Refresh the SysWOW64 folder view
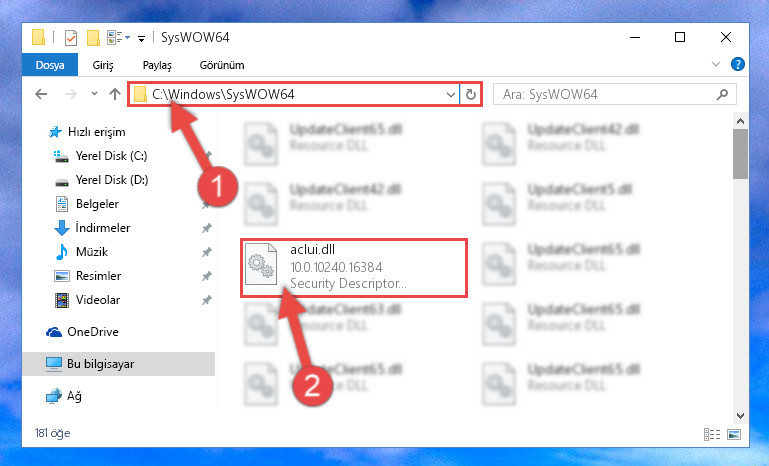The image size is (769, 466). click(471, 94)
